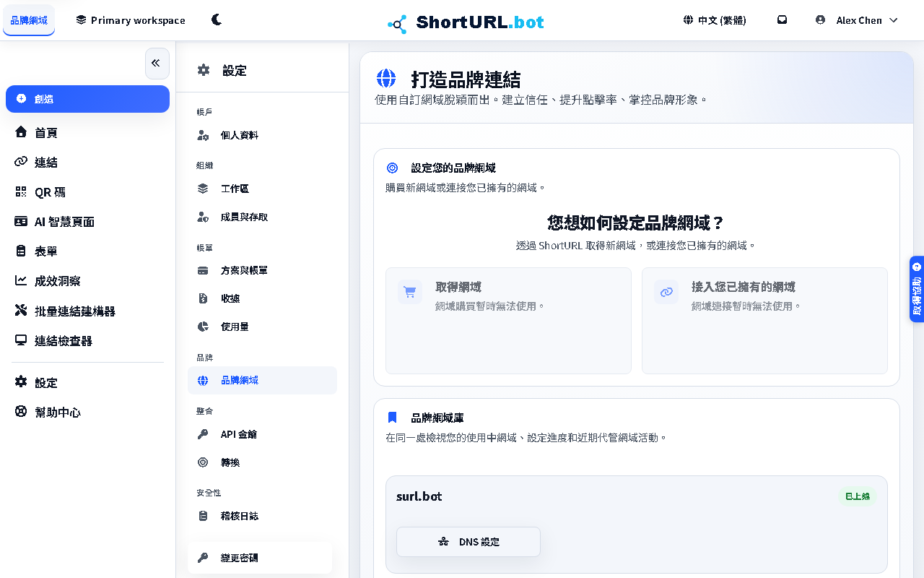
Task: Click the monitor icon beside 連結檢查器
Action: 21,340
